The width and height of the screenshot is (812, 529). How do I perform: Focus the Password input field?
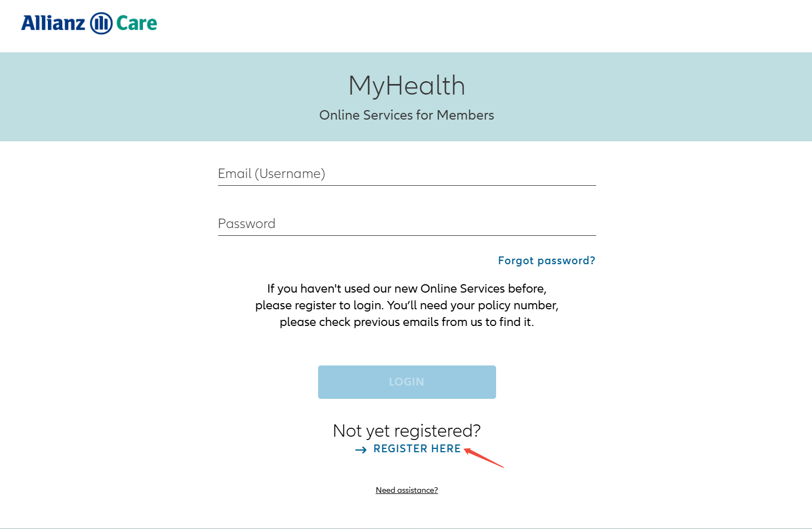(x=407, y=224)
